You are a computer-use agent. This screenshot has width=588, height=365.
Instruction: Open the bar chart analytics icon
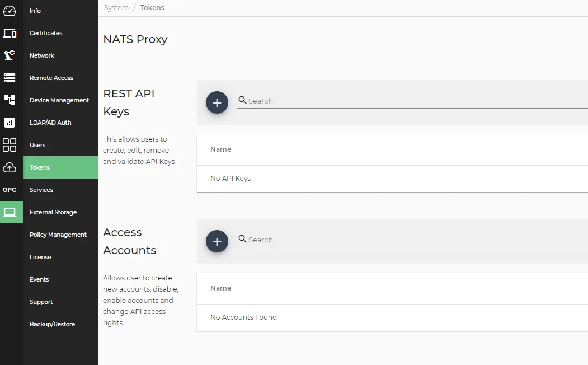point(10,122)
